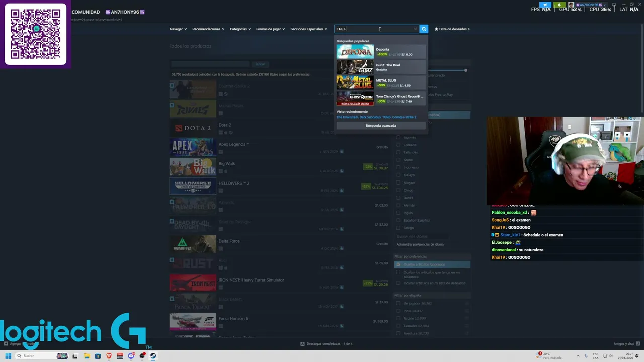The width and height of the screenshot is (644, 362).
Task: Open recently viewed TUNG link
Action: coord(386,117)
